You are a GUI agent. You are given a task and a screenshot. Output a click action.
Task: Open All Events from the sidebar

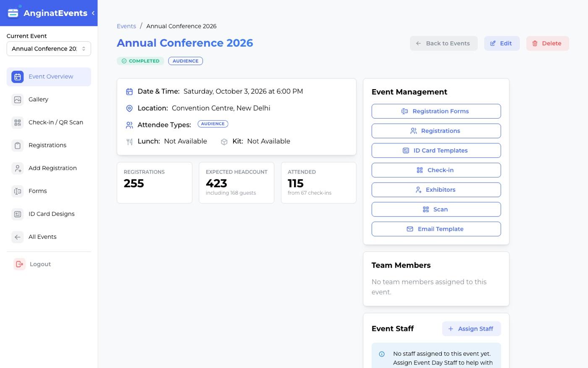click(x=49, y=237)
